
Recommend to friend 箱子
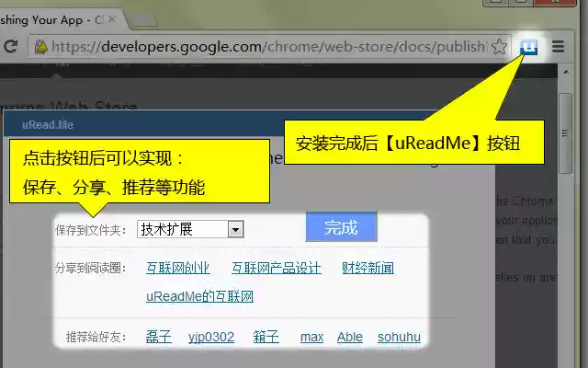(x=266, y=337)
